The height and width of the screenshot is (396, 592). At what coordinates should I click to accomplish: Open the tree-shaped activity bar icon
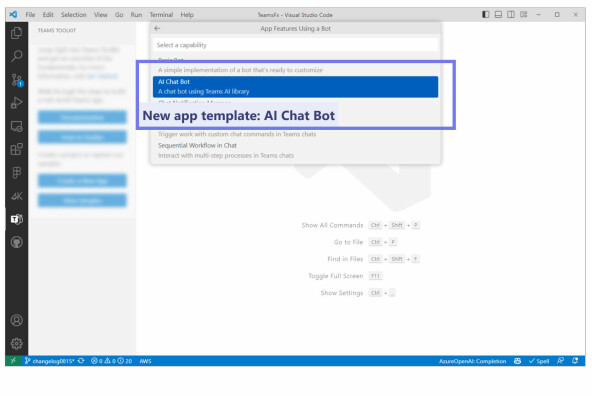pos(16,173)
